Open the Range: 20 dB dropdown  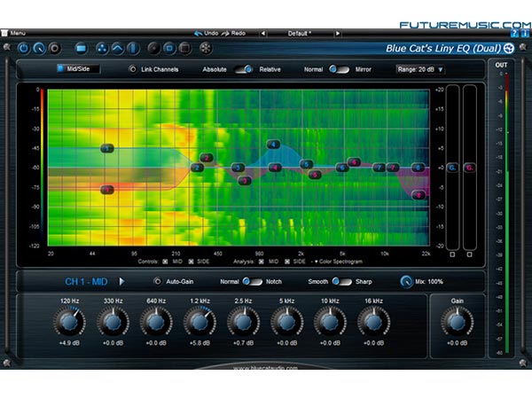pyautogui.click(x=420, y=69)
